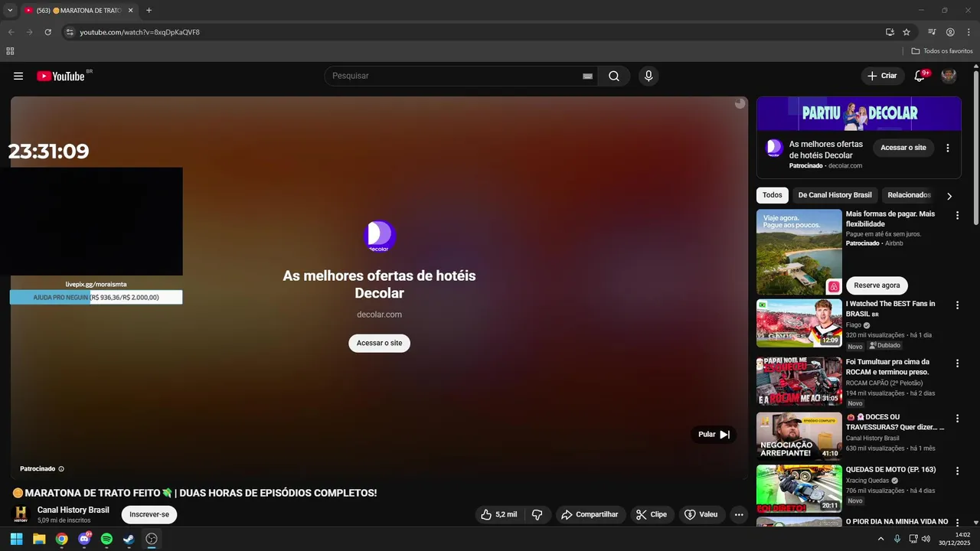Click the Criar button
The width and height of the screenshot is (980, 551).
click(x=882, y=76)
